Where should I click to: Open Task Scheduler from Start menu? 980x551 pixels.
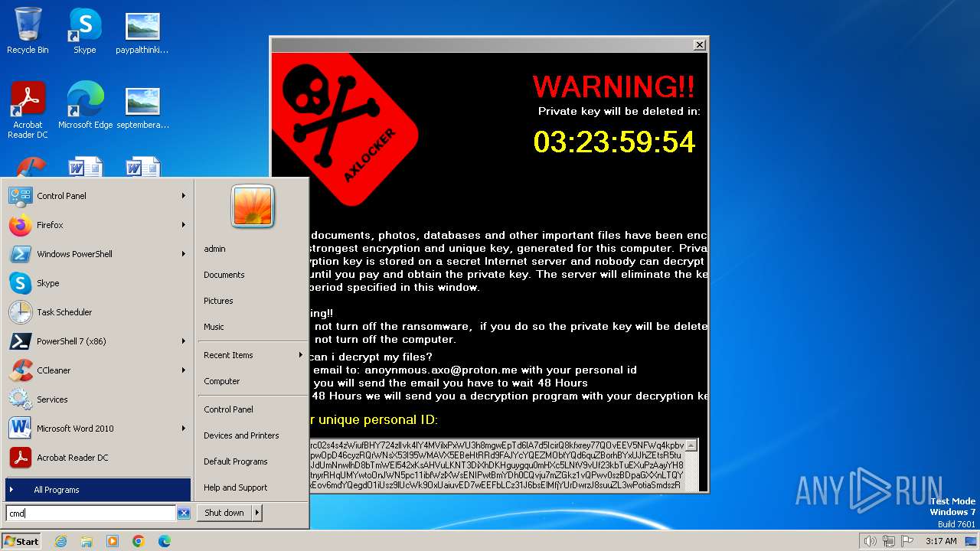click(97, 312)
